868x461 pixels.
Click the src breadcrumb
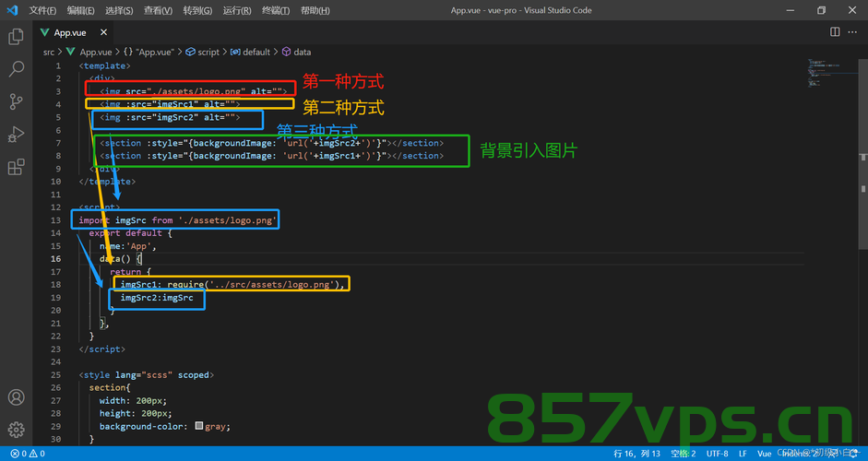(x=49, y=52)
